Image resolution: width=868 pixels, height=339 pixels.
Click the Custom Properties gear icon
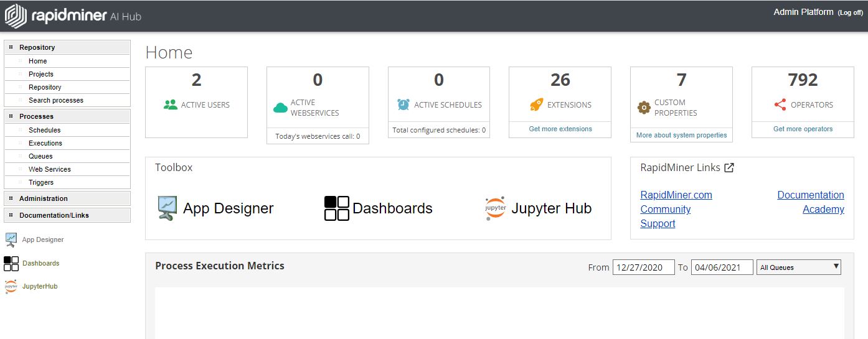point(644,108)
